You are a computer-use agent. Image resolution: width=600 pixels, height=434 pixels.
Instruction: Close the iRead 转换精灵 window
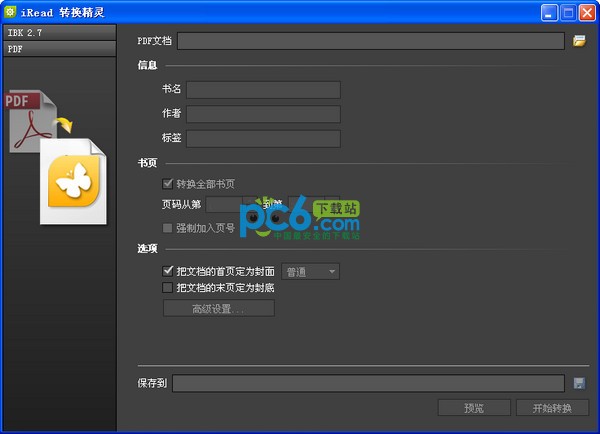[587, 13]
